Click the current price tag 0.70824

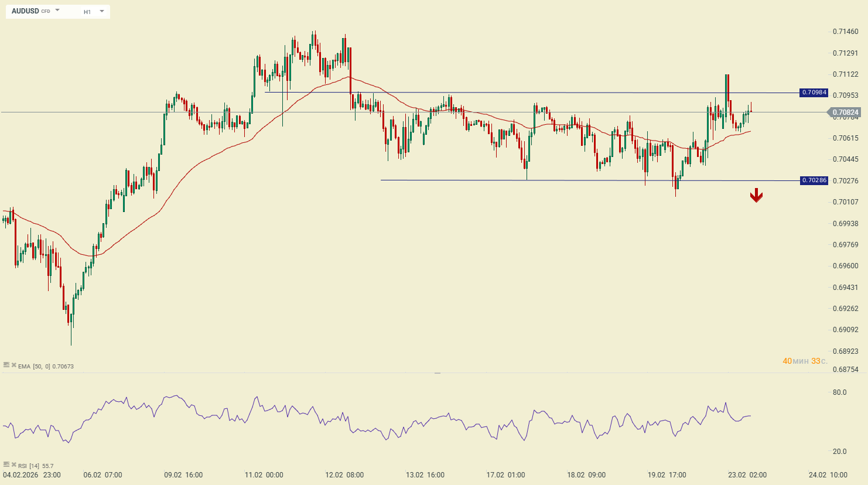click(845, 112)
